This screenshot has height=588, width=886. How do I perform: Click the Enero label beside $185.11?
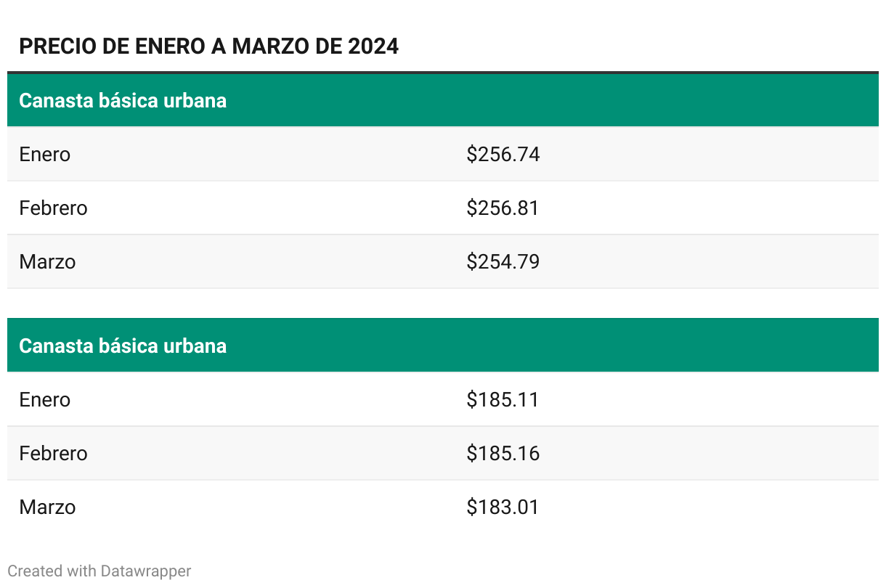click(45, 400)
